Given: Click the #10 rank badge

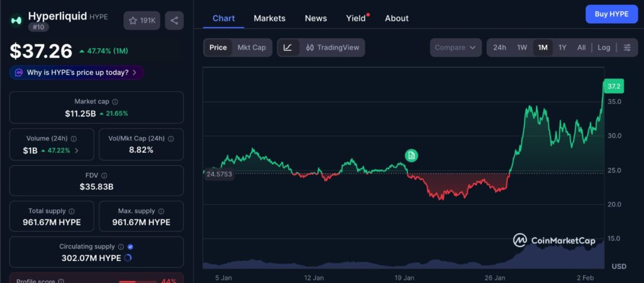Looking at the screenshot, I should (38, 27).
